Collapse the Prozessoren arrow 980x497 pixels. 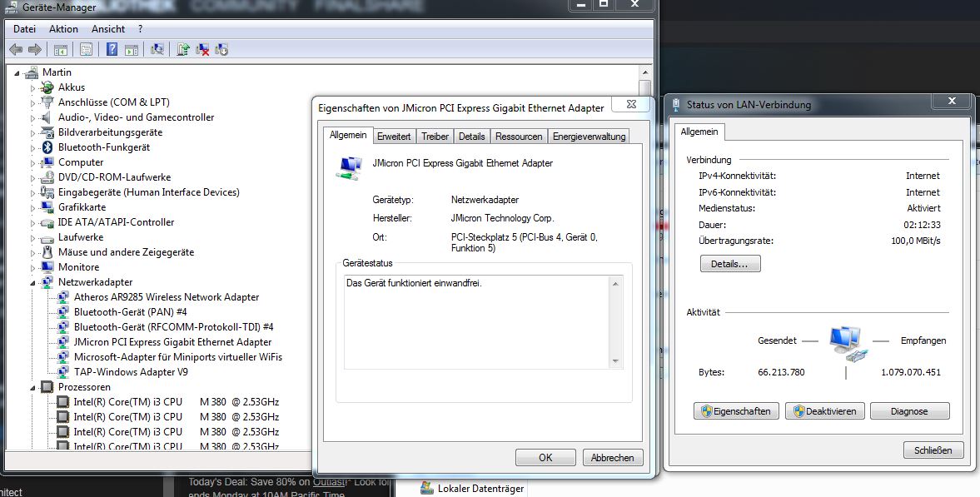click(x=33, y=388)
